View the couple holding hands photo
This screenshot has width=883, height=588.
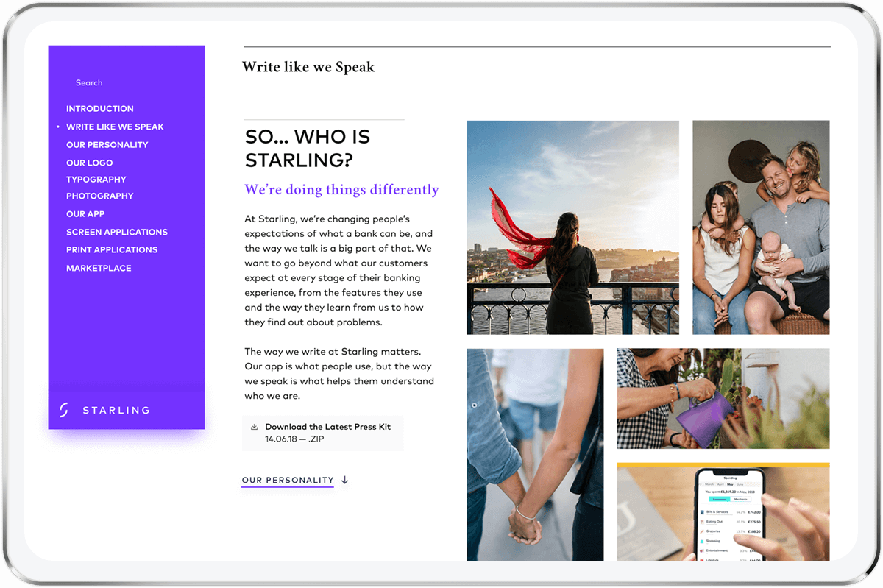click(535, 455)
